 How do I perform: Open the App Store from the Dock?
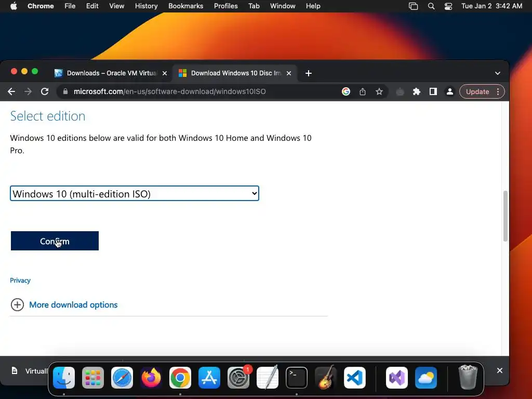coord(209,378)
